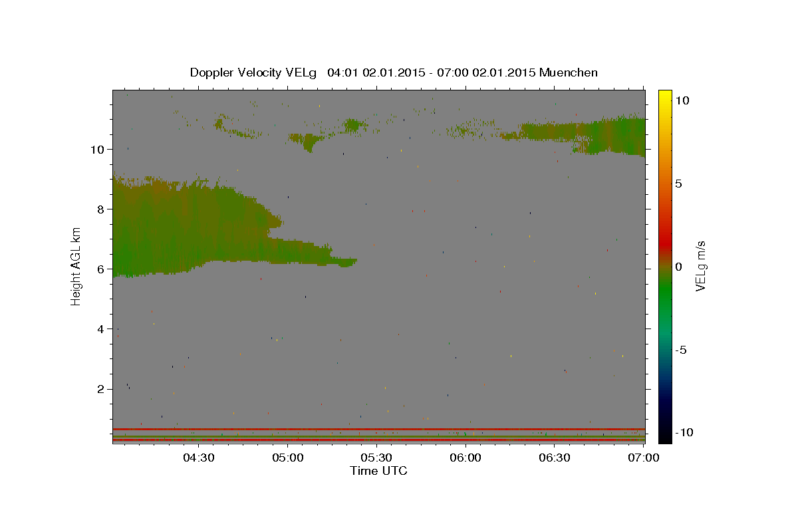Viewport: 798px width, 532px height.
Task: Click the height tick label 10
Action: pos(98,149)
